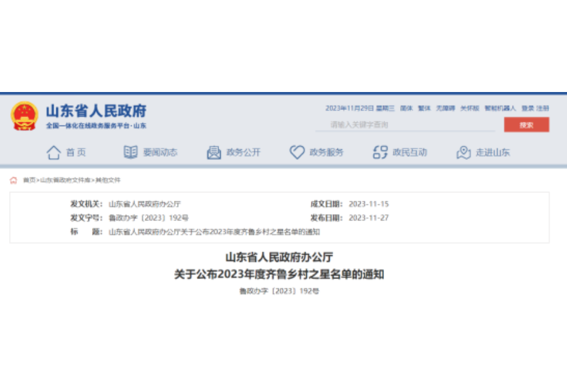Click the open-book icon beside 要闻动态
567x392 pixels.
(130, 152)
